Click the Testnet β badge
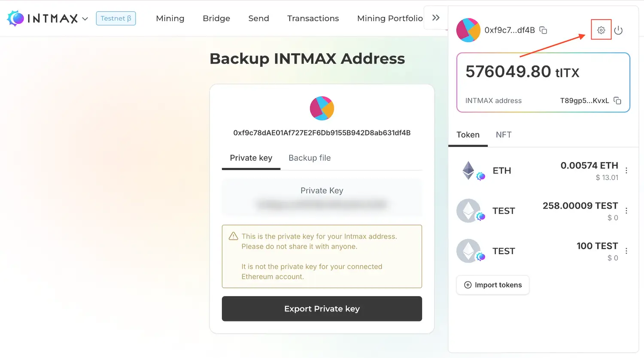 [115, 18]
